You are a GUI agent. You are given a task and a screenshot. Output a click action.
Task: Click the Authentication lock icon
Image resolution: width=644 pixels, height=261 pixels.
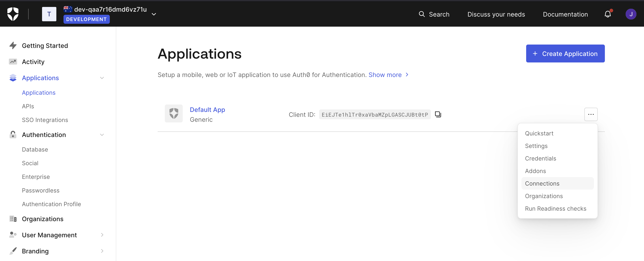13,135
